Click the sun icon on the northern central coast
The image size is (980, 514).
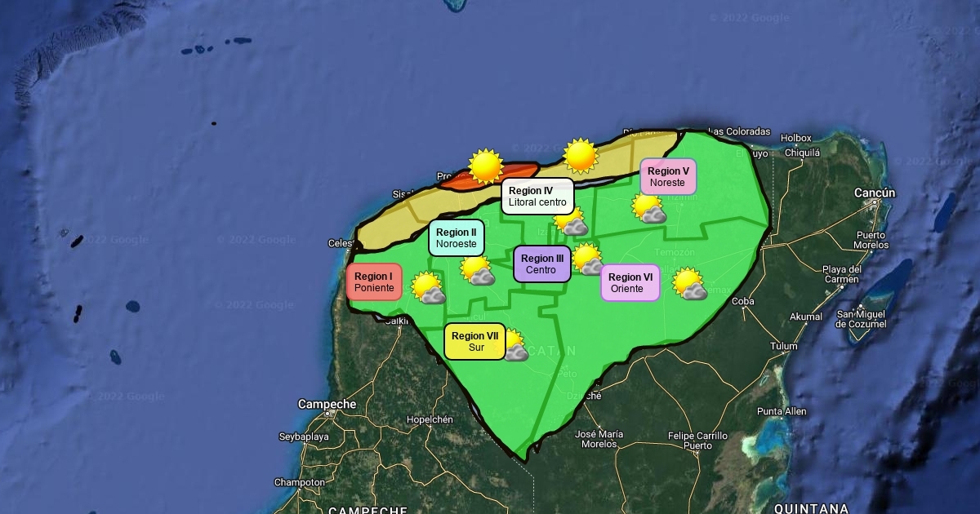[x=581, y=155]
